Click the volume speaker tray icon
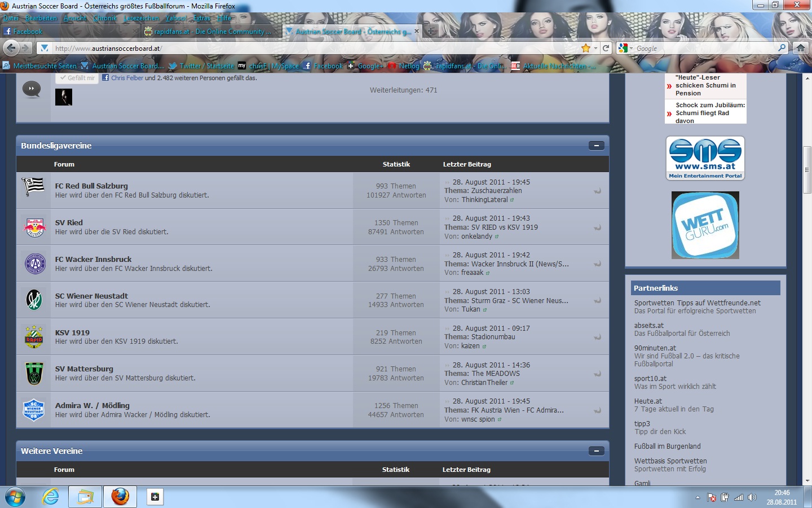Image resolution: width=812 pixels, height=508 pixels. (752, 497)
